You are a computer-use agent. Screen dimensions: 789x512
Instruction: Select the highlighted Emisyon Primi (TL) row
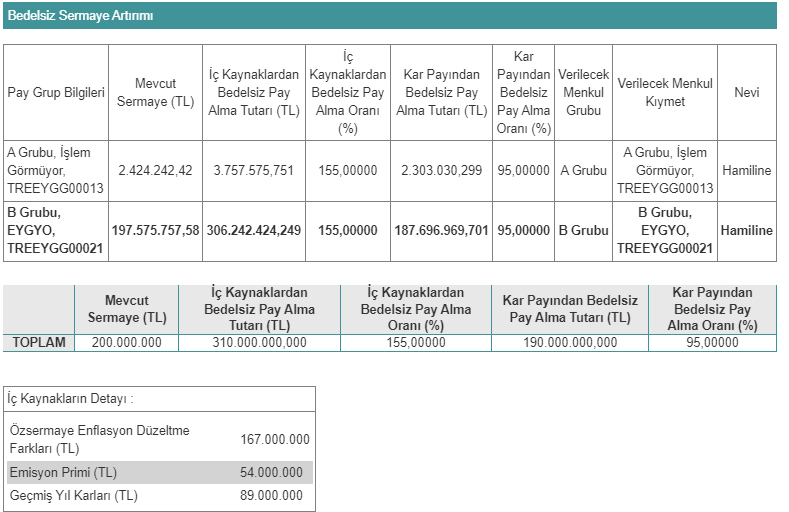click(160, 472)
